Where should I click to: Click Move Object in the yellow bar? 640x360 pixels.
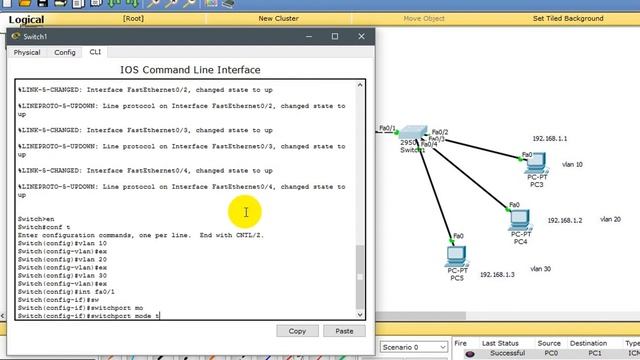pyautogui.click(x=424, y=18)
